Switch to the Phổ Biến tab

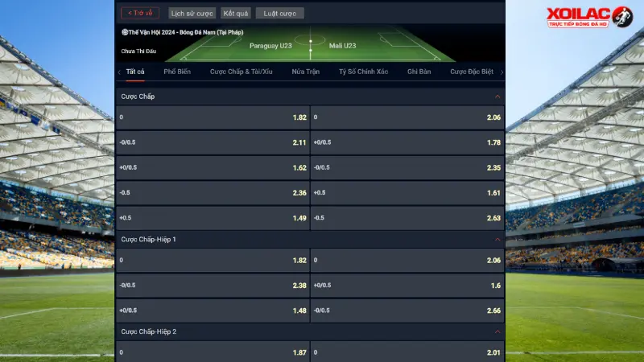177,72
